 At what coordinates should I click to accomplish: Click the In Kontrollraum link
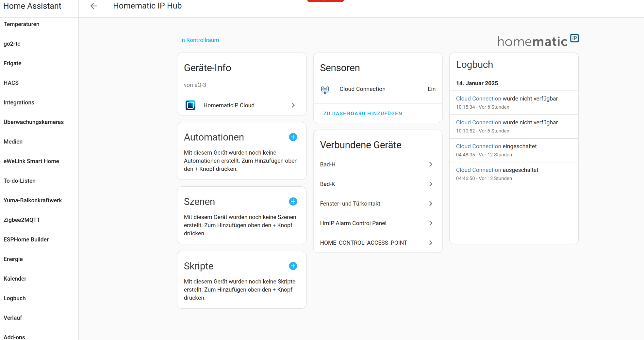point(200,40)
